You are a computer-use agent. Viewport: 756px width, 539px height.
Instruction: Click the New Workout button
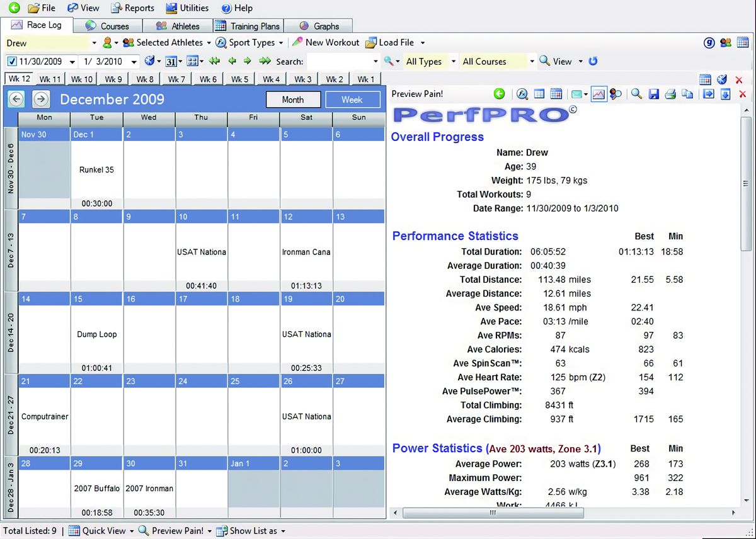coord(326,43)
